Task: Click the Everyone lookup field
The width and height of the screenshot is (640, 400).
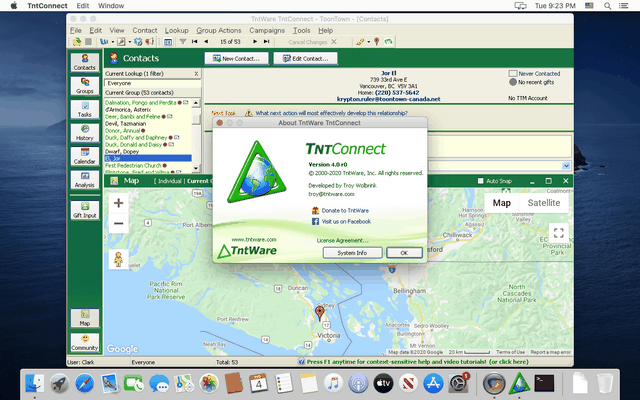Action: 153,83
